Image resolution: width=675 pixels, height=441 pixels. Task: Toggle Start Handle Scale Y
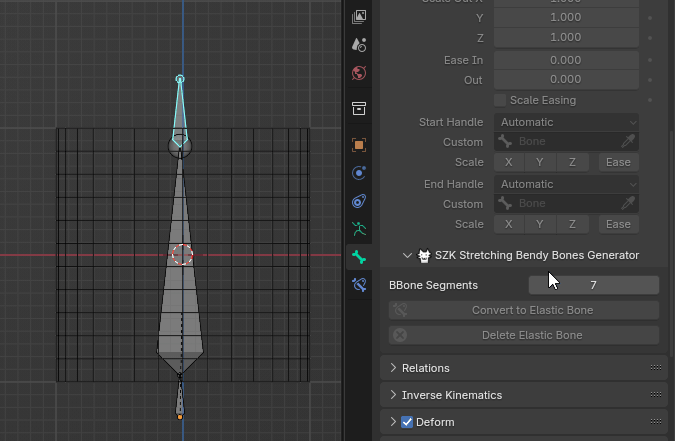pos(540,162)
